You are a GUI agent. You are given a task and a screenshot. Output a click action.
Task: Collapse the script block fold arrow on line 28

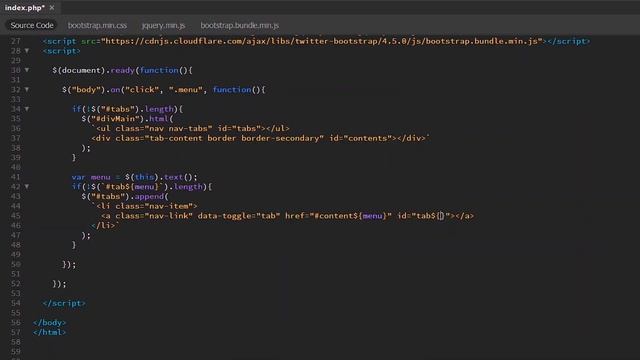(27, 51)
